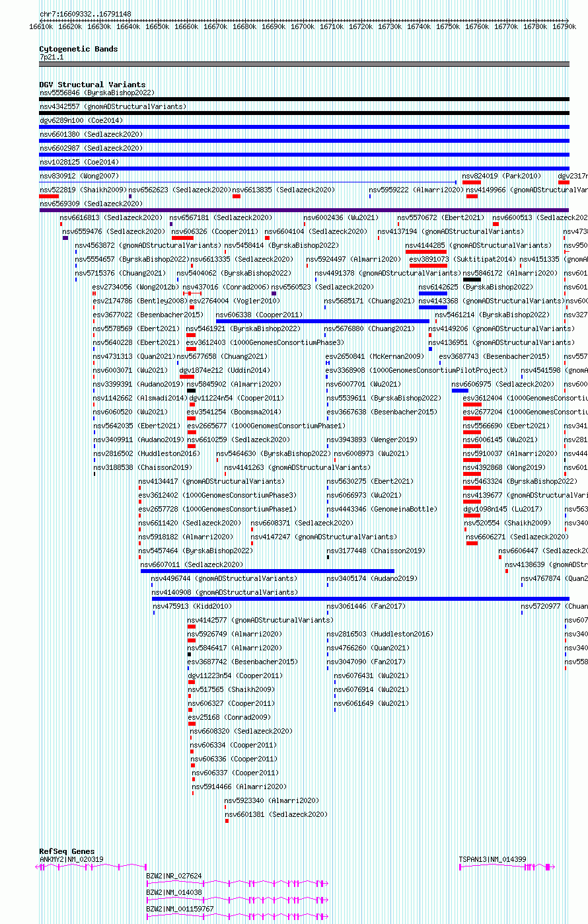
Task: Click the 16700k ruler tick label
Action: click(303, 26)
